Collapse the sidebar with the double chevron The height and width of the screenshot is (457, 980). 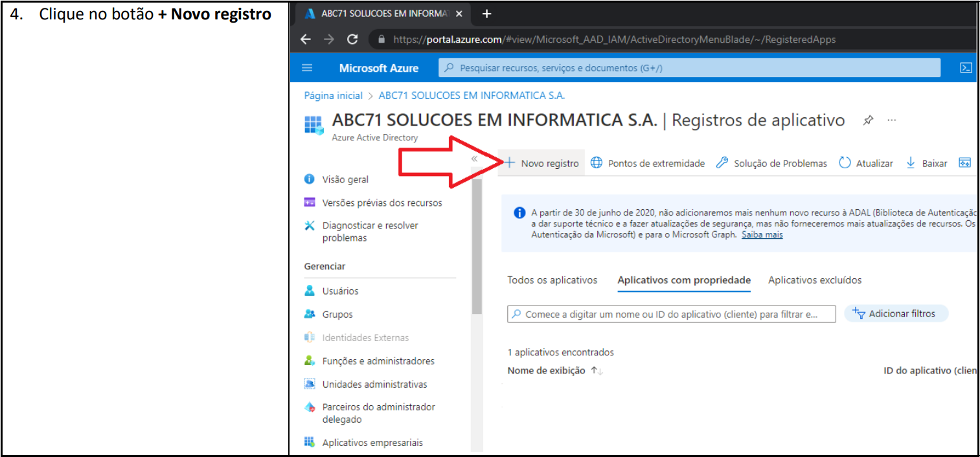tap(474, 159)
